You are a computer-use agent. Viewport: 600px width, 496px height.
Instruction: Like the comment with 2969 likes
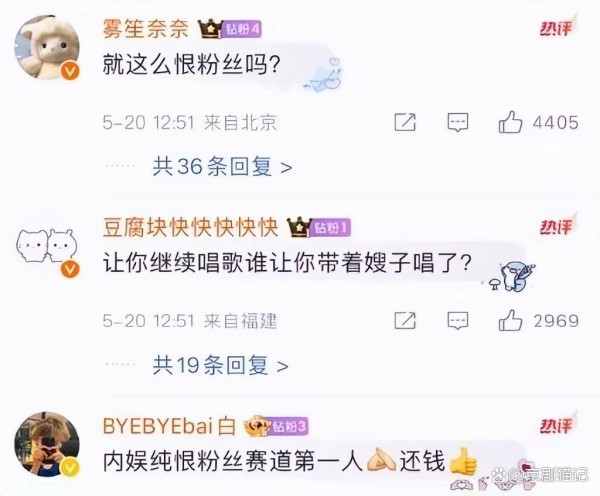510,320
